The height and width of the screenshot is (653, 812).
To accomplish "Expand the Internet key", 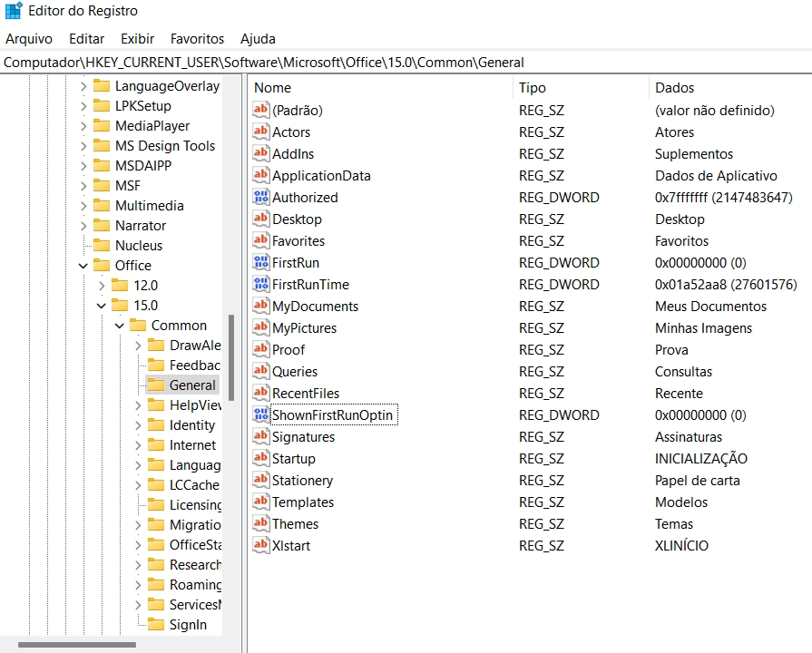I will tap(138, 445).
